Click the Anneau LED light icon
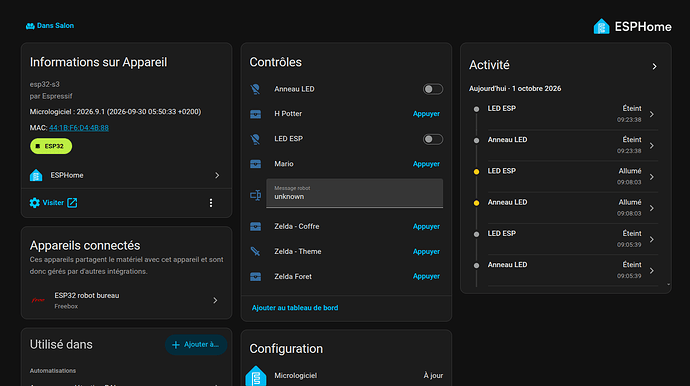This screenshot has width=690, height=386. coord(255,89)
